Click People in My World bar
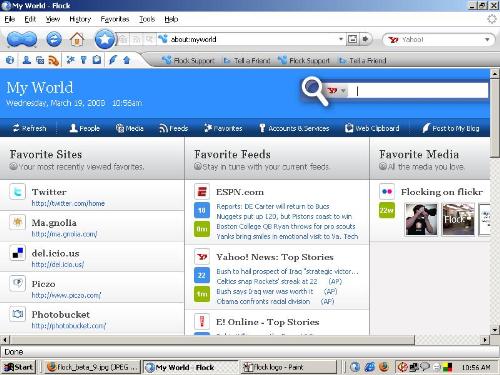The width and height of the screenshot is (500, 375). 85,128
